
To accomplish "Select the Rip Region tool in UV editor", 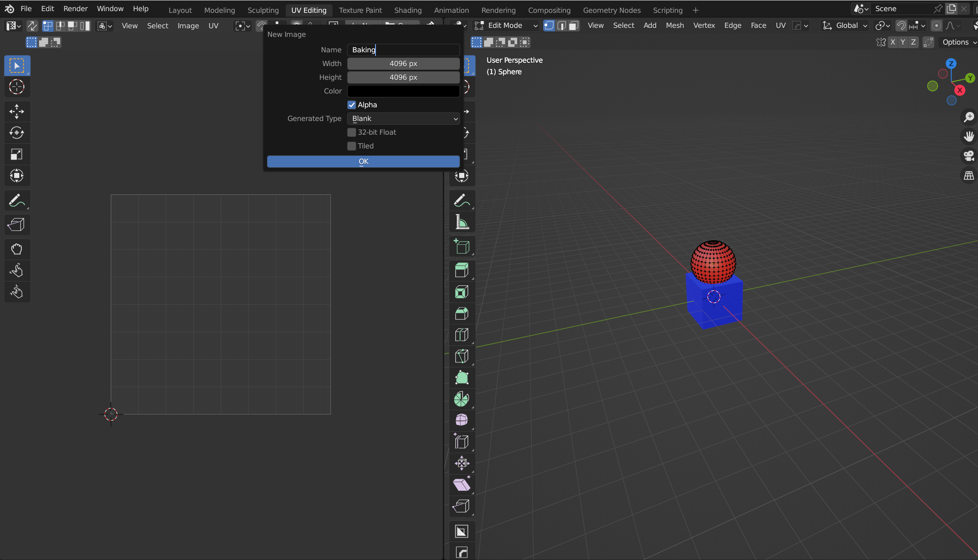I will (17, 224).
